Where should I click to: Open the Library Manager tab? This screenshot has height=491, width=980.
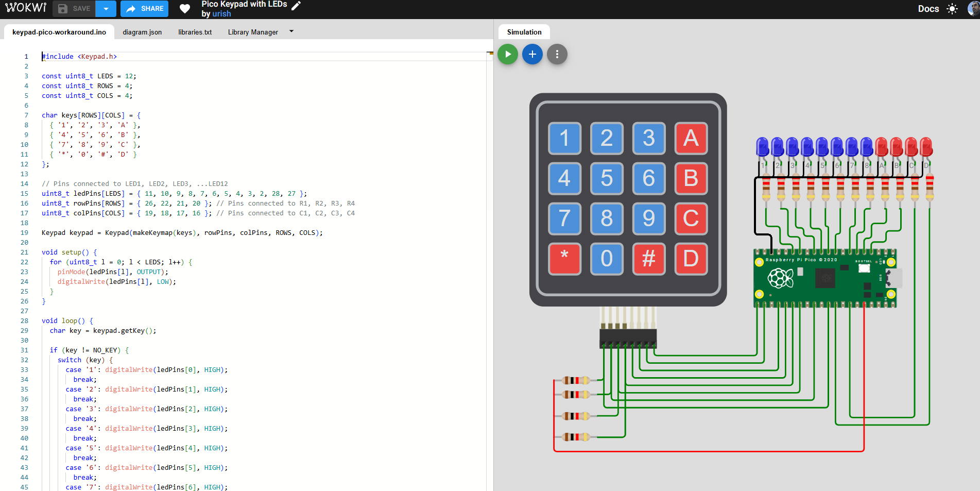pos(253,32)
